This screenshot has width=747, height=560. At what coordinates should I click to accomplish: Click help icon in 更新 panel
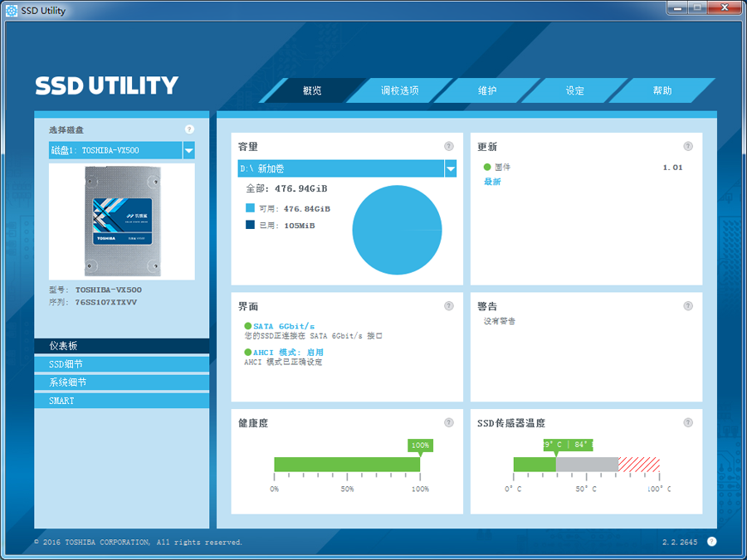click(688, 147)
